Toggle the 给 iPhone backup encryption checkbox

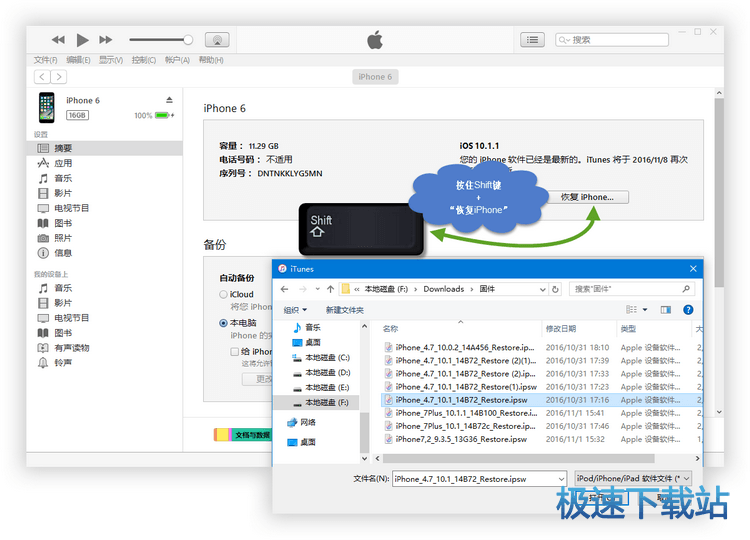(x=234, y=352)
